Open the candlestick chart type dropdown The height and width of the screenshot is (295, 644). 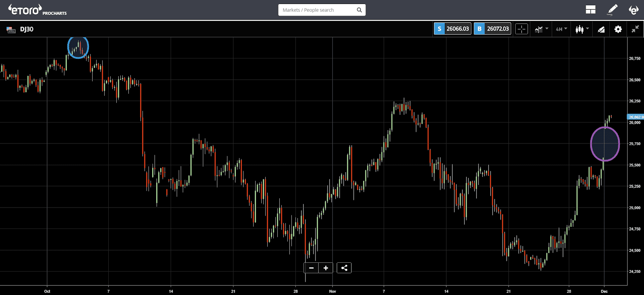[x=582, y=29]
